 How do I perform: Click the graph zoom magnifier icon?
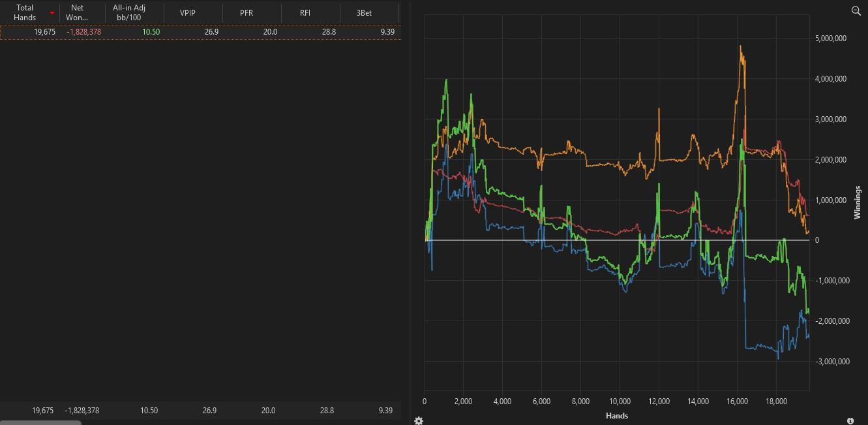click(856, 10)
